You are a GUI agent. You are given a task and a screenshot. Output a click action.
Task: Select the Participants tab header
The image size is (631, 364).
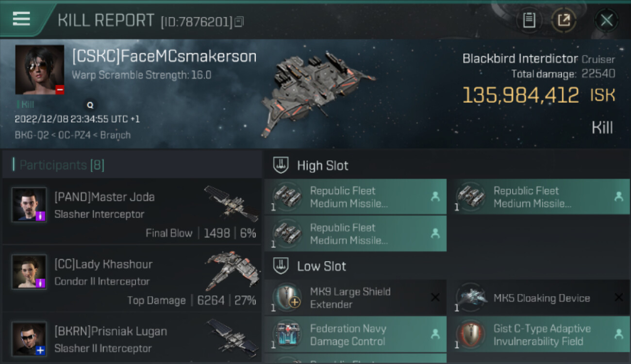62,165
